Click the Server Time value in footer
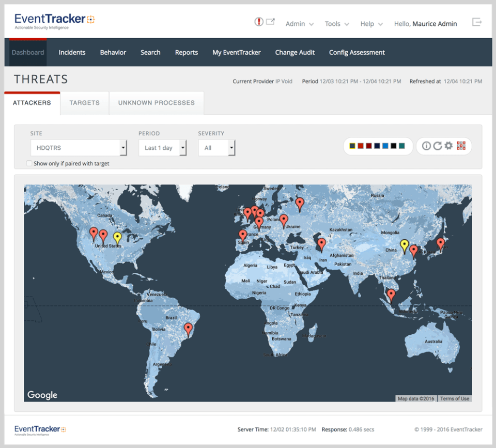 tap(293, 429)
